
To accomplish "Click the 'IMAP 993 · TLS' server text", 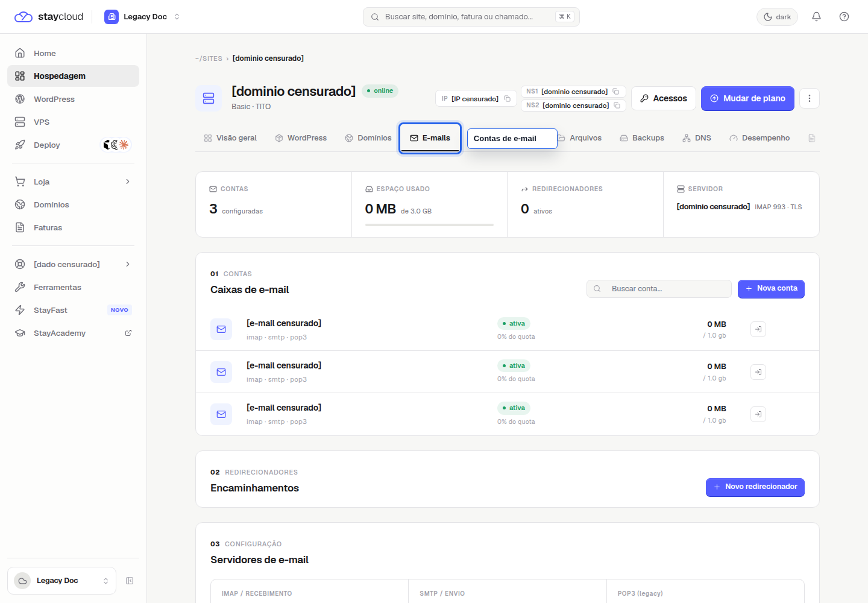I will click(x=778, y=207).
